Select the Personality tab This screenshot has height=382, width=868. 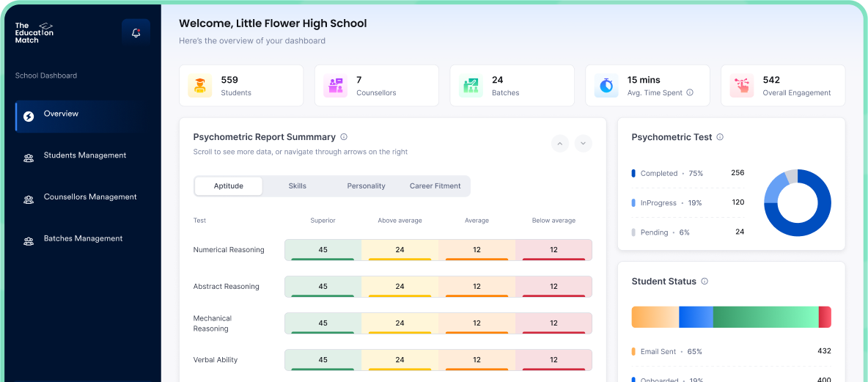point(366,186)
